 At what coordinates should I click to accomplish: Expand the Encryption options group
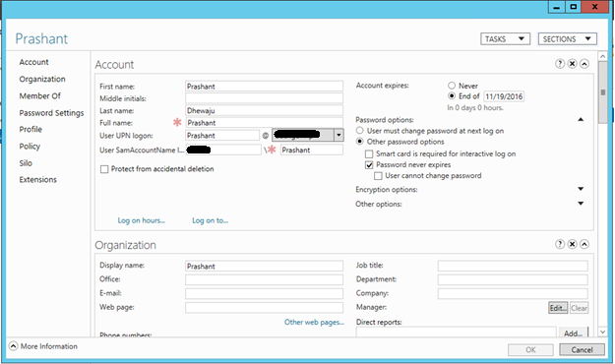[x=581, y=189]
